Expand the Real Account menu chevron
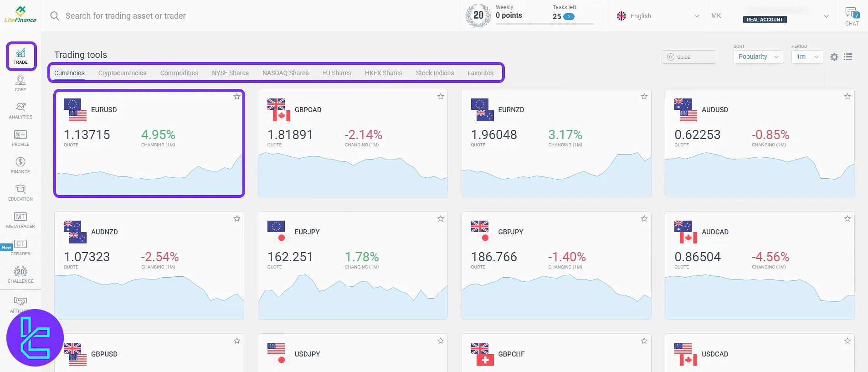 coord(826,16)
